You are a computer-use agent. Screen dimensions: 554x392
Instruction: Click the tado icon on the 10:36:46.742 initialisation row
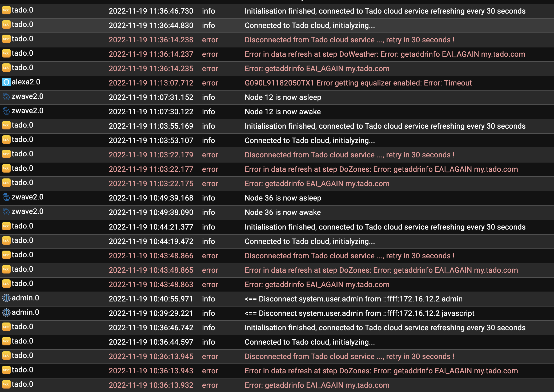(x=6, y=327)
